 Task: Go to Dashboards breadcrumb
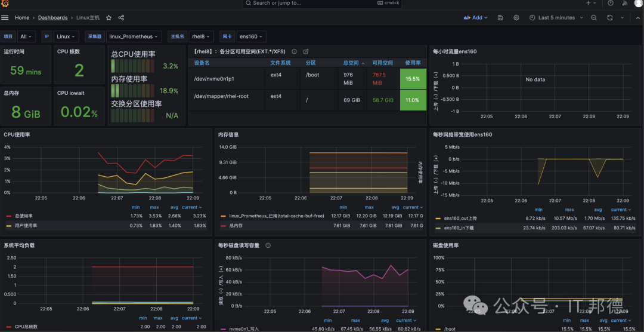click(52, 18)
